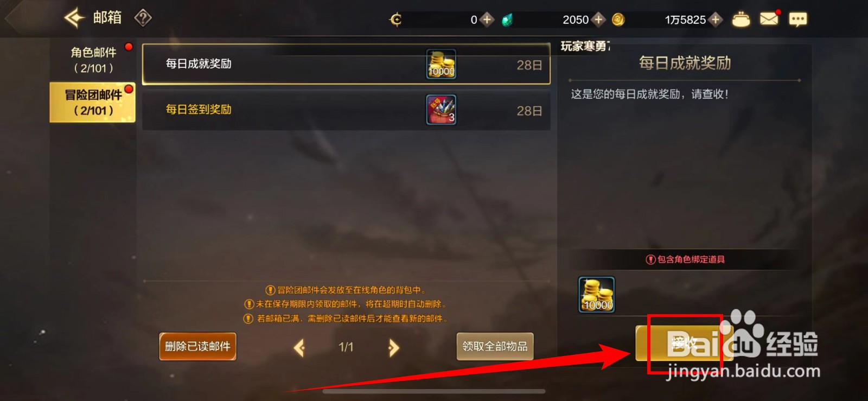Click the red gift bag reward icon

tap(441, 110)
